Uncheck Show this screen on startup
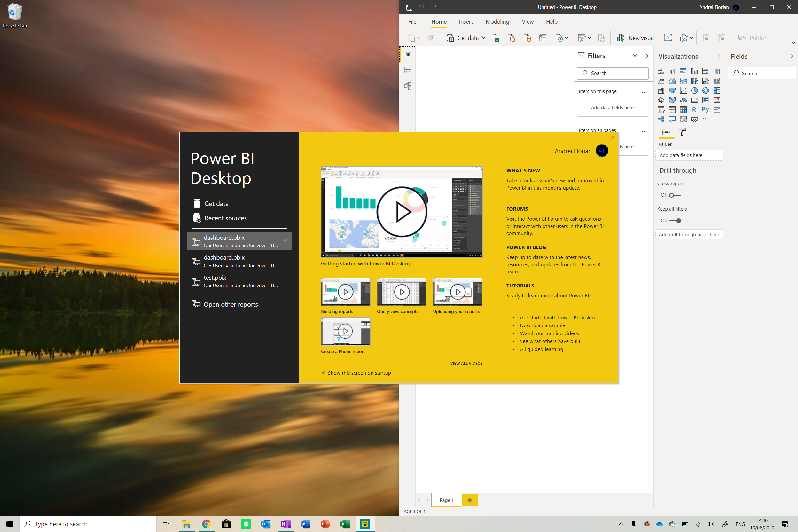The width and height of the screenshot is (798, 532). 323,373
